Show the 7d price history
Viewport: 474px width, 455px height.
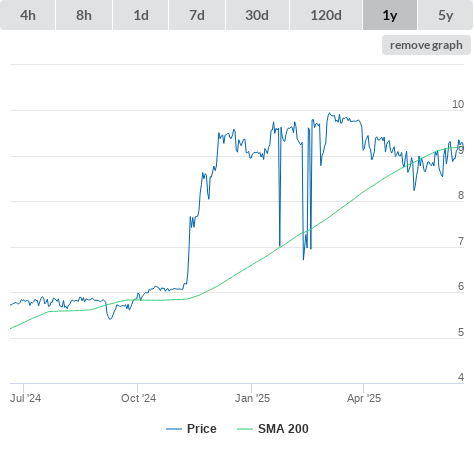tap(197, 15)
